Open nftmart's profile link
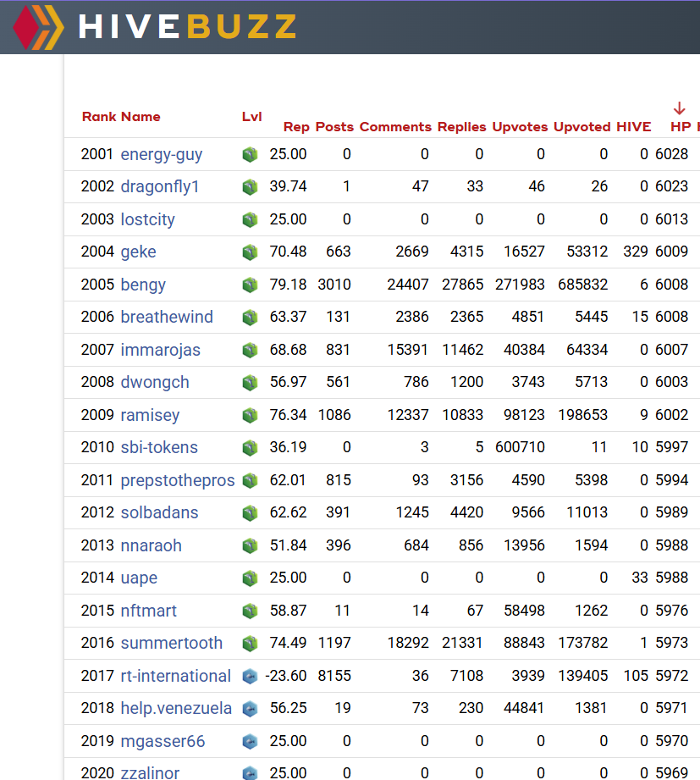The width and height of the screenshot is (700, 780). click(x=149, y=611)
